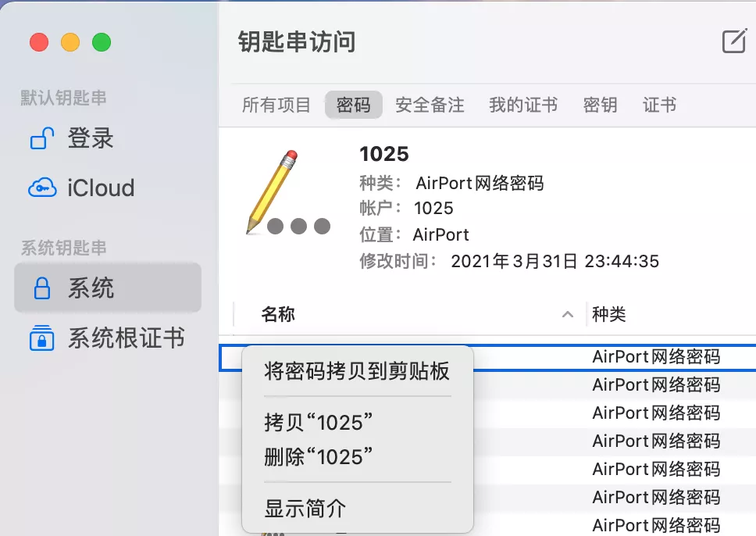Switch to the 证书 tab
Screen dimensions: 756x536
pos(659,105)
